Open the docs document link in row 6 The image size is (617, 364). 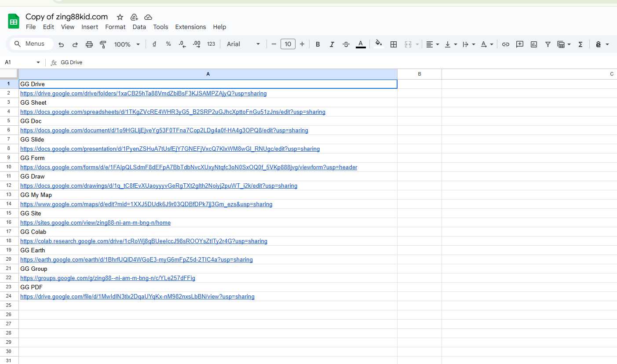click(164, 130)
